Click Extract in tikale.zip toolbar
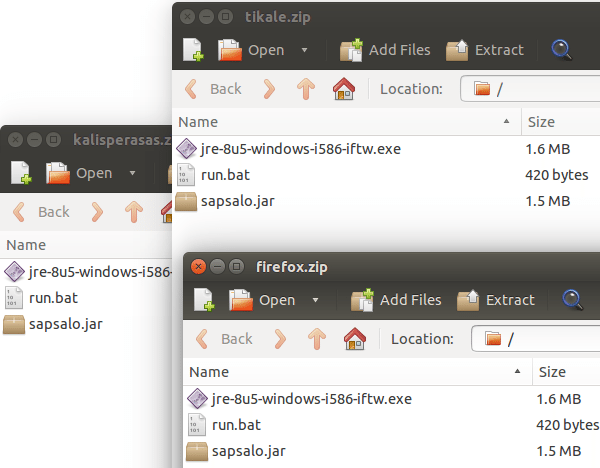This screenshot has width=600, height=468. point(485,50)
